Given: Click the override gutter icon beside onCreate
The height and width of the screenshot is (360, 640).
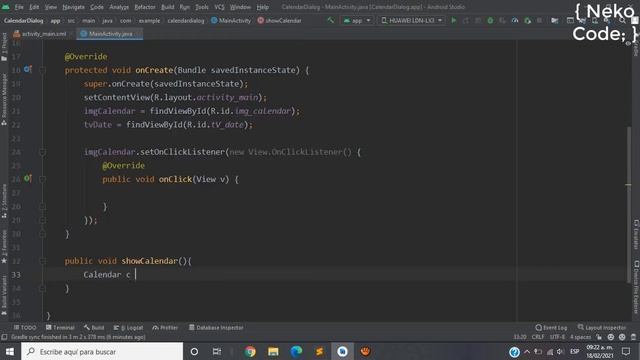Looking at the screenshot, I should point(27,69).
